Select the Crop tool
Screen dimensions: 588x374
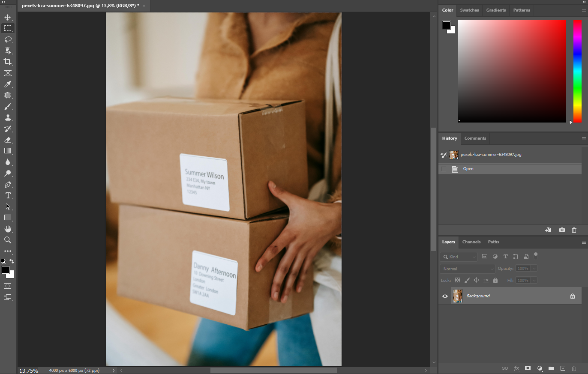coord(8,62)
